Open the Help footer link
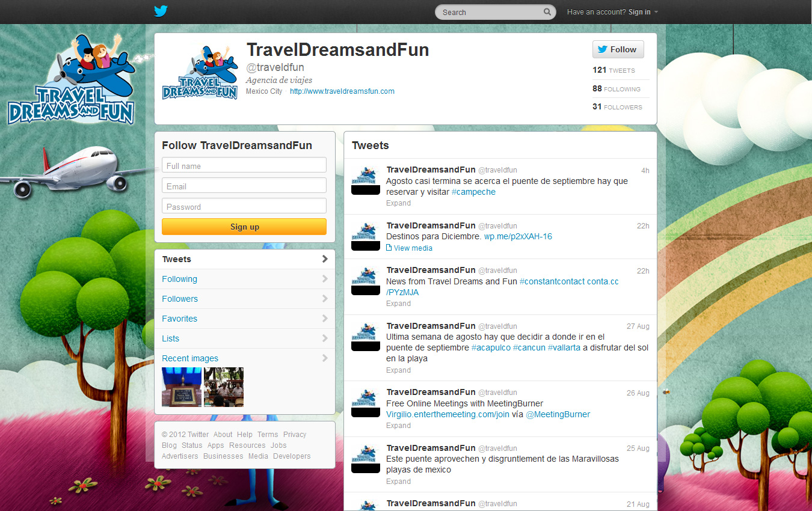 [245, 435]
